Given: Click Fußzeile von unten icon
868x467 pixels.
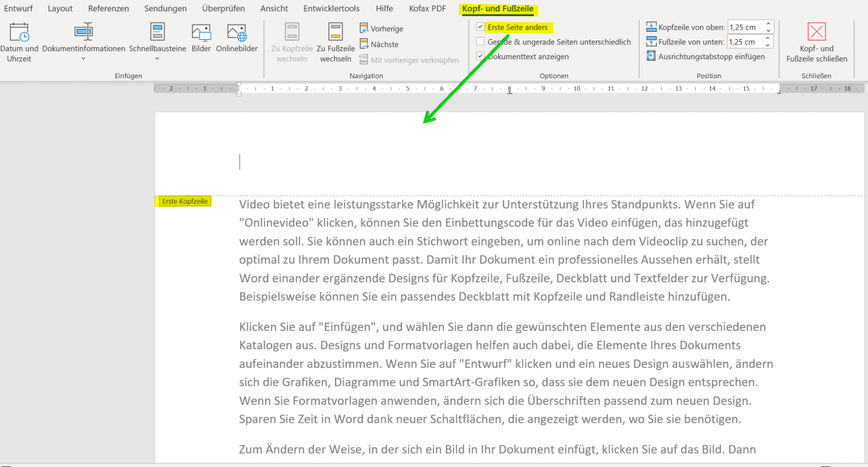Looking at the screenshot, I should click(651, 42).
